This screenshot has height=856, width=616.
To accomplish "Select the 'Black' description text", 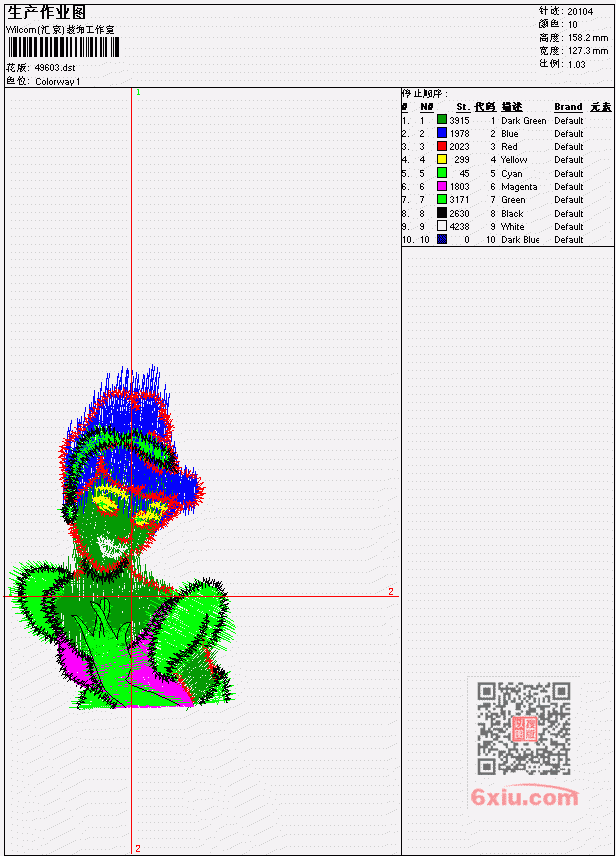I will coord(512,214).
